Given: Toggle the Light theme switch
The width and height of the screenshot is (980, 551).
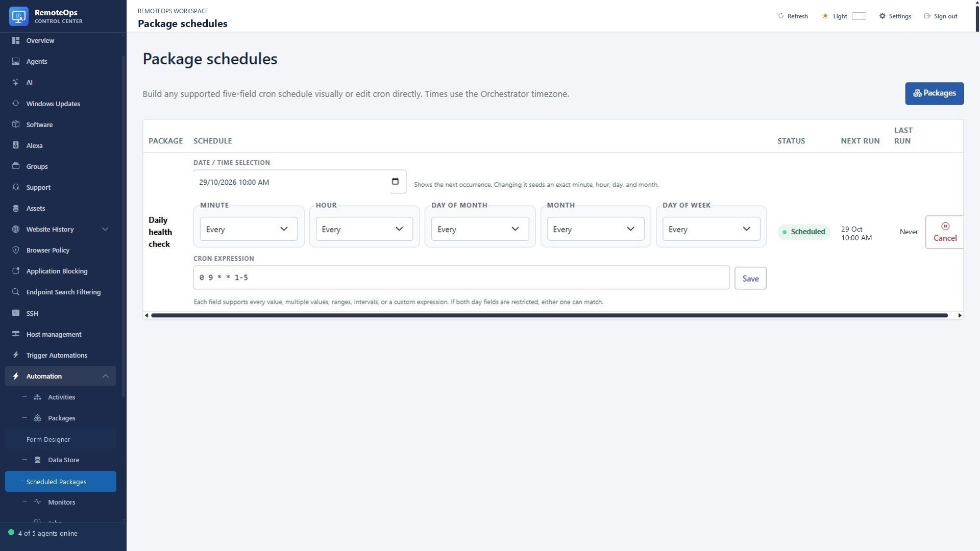Looking at the screenshot, I should 859,16.
